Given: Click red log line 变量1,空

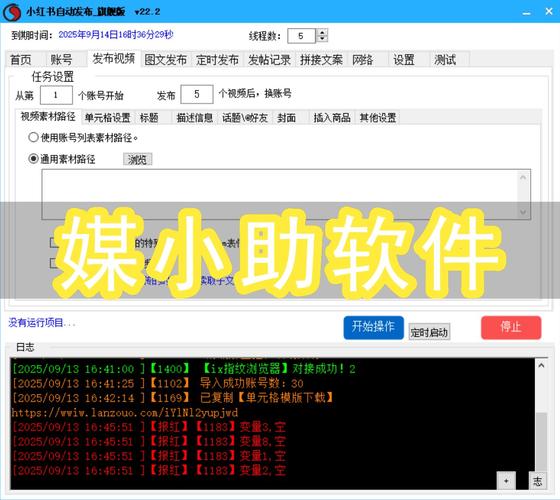Looking at the screenshot, I should 149,456.
